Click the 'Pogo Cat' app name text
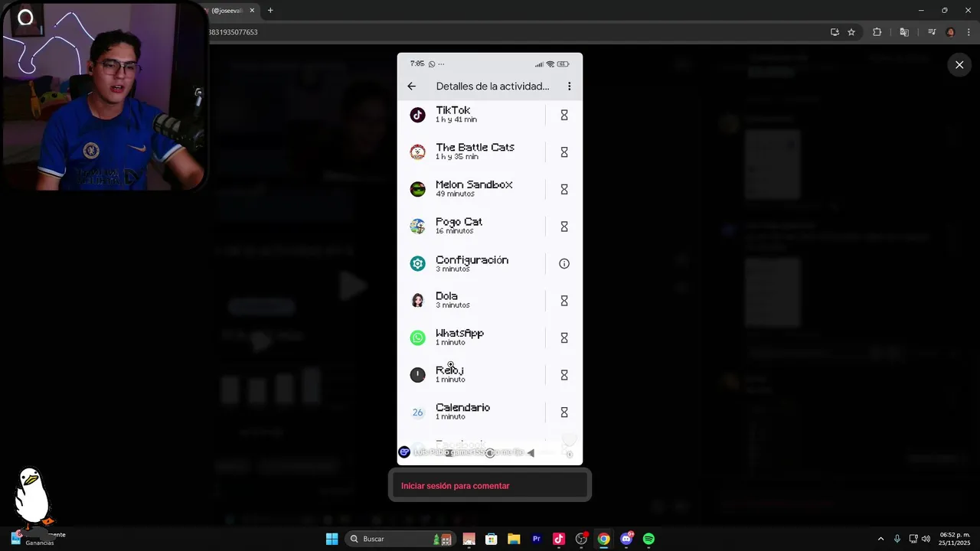The height and width of the screenshot is (551, 980). (459, 222)
